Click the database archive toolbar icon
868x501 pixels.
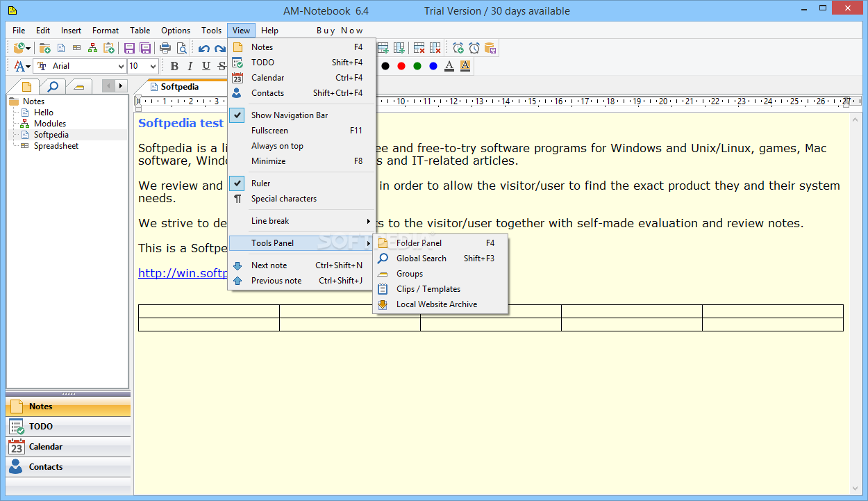tap(490, 48)
